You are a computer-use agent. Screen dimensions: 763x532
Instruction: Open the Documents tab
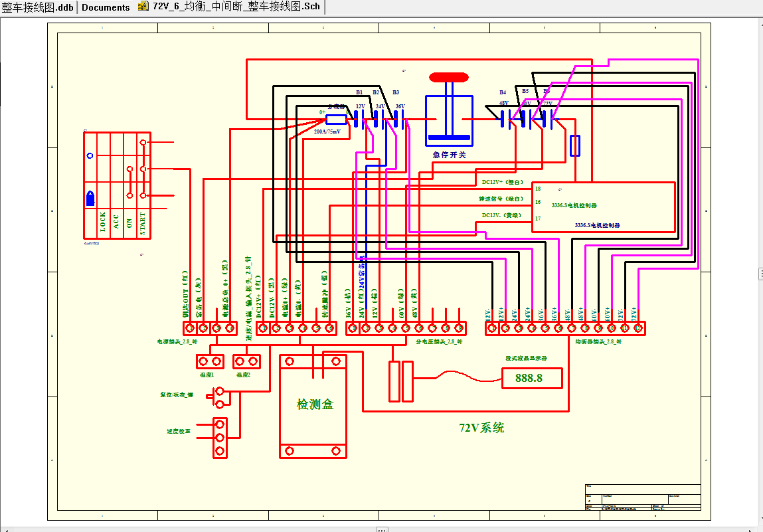pos(106,7)
